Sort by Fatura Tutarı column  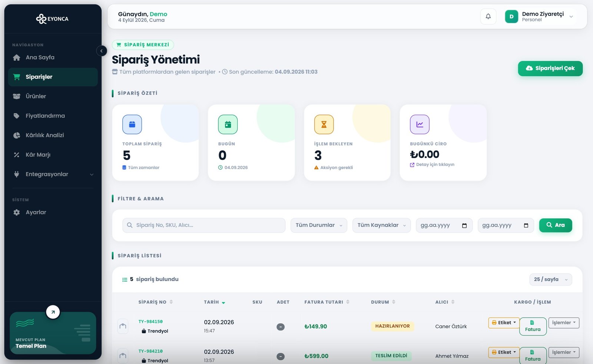(327, 302)
